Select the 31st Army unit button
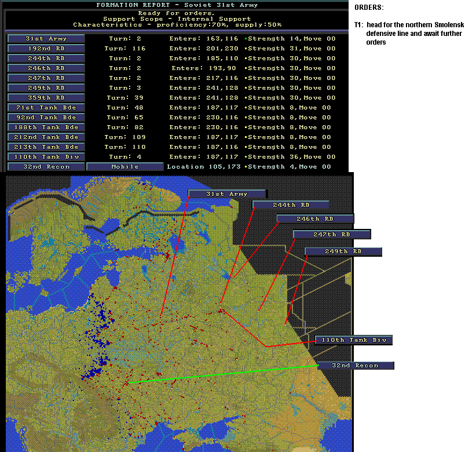Image resolution: width=476 pixels, height=452 pixels. [x=46, y=39]
